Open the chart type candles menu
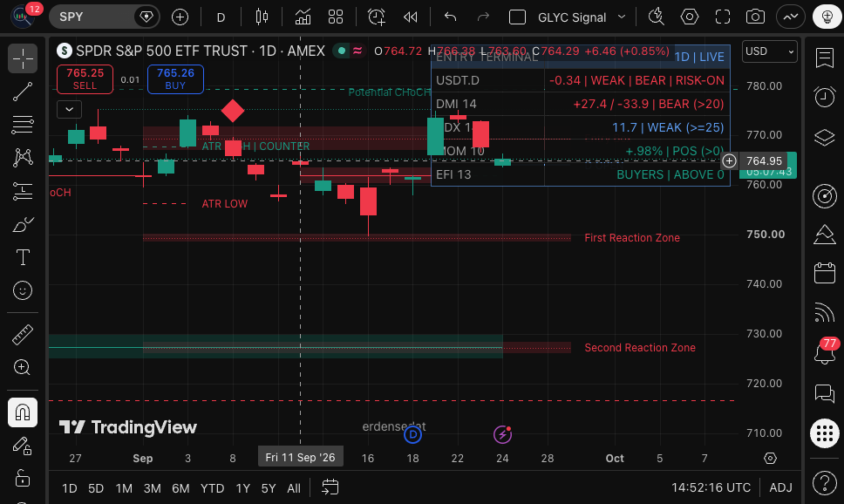The width and height of the screenshot is (844, 504). tap(262, 17)
